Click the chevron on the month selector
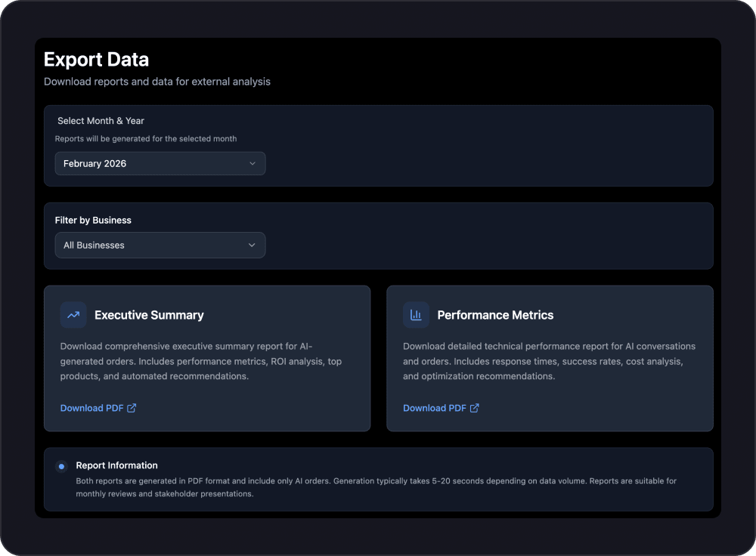756x556 pixels. 253,163
